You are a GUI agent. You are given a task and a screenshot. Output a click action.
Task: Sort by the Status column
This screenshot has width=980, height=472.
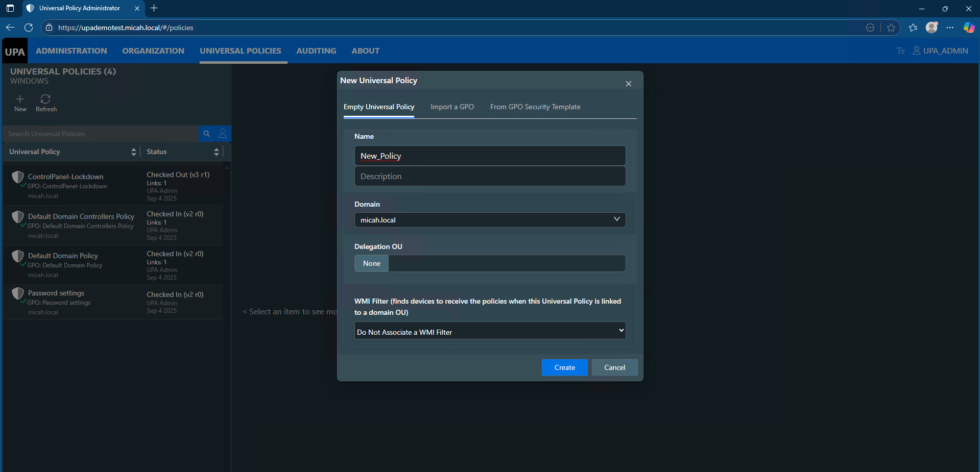tap(216, 152)
